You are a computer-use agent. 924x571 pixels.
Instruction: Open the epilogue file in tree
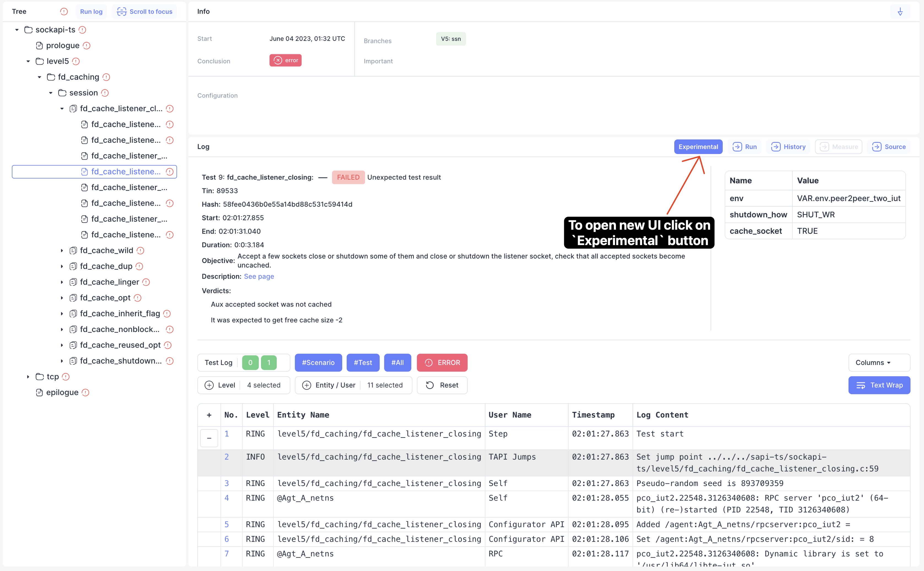[62, 392]
